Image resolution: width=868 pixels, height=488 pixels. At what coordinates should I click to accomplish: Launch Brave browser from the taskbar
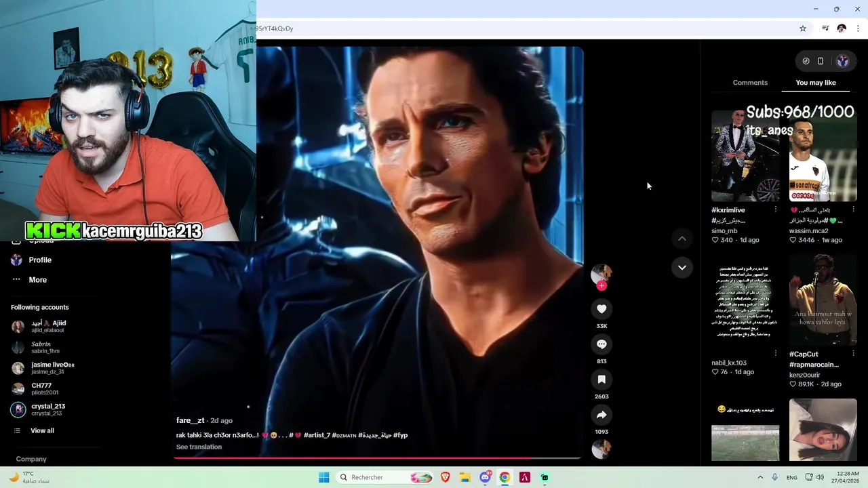[446, 477]
